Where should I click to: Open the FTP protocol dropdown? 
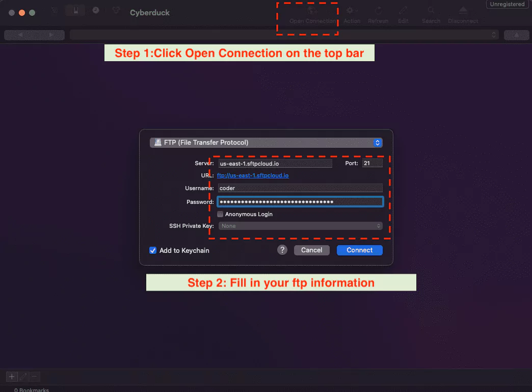tap(266, 143)
